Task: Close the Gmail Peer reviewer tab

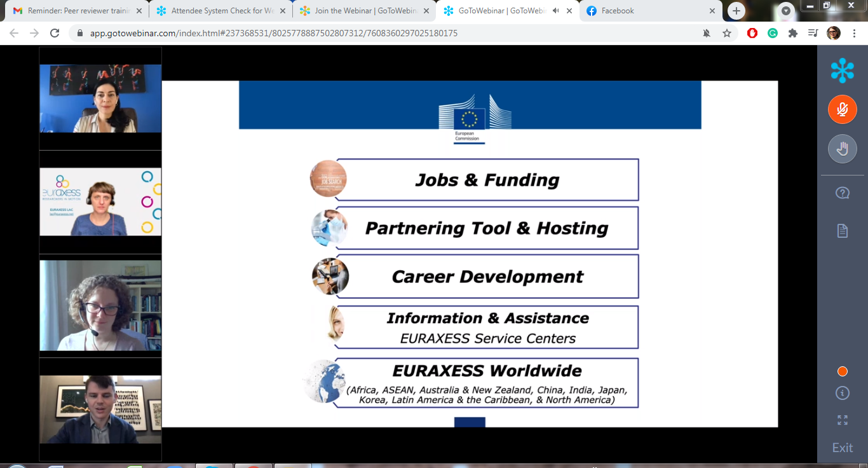Action: pos(138,11)
